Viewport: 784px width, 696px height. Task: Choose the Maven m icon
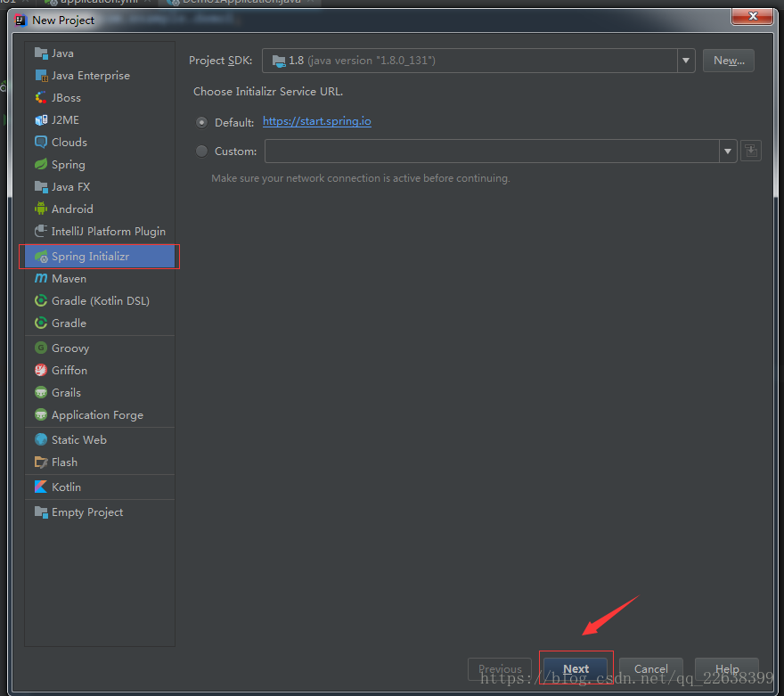tap(41, 279)
